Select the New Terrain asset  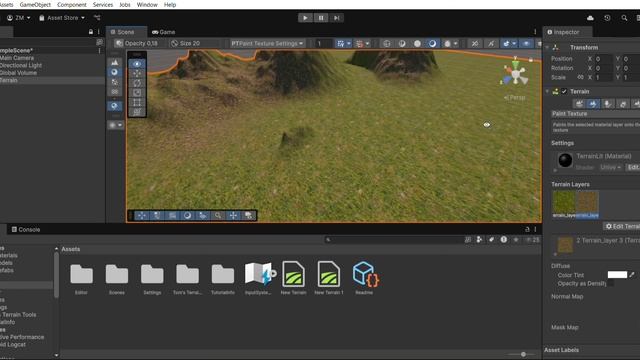(293, 278)
